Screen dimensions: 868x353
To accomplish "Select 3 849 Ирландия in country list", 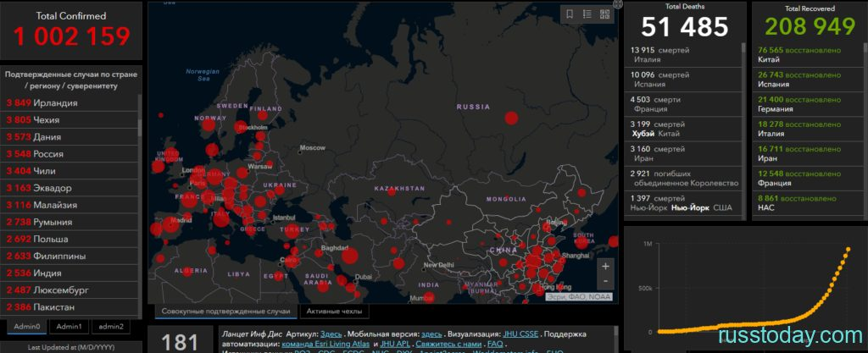I will pyautogui.click(x=71, y=102).
